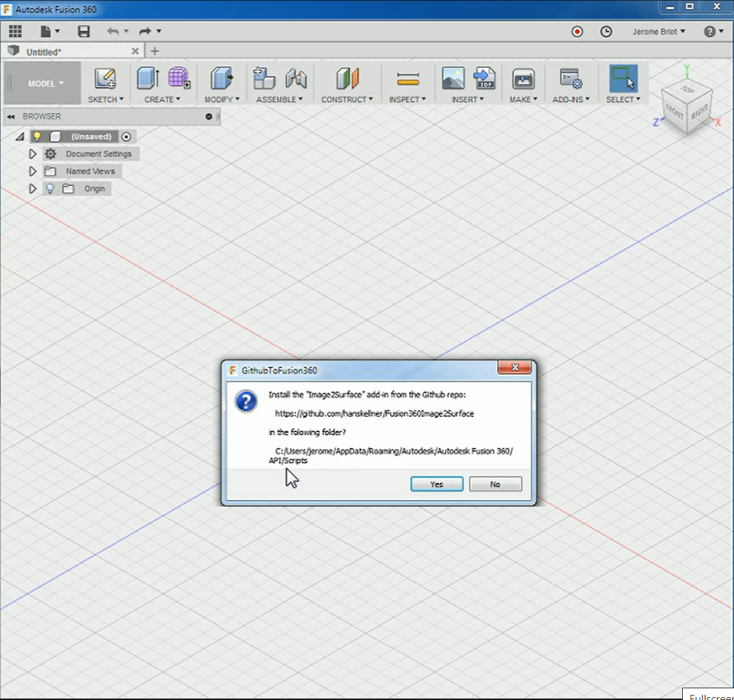Activate the Select tool icon
This screenshot has width=734, height=700.
point(624,78)
